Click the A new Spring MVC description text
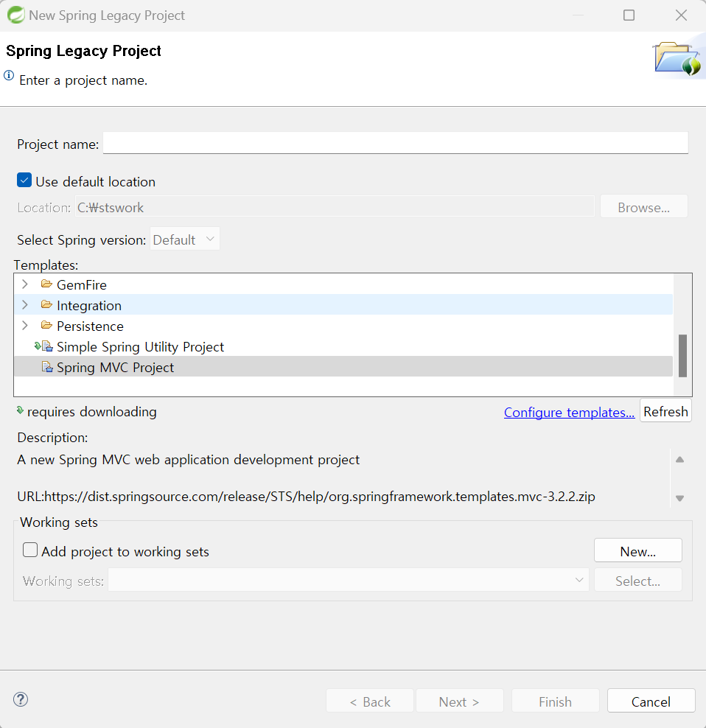The width and height of the screenshot is (706, 728). [x=188, y=459]
